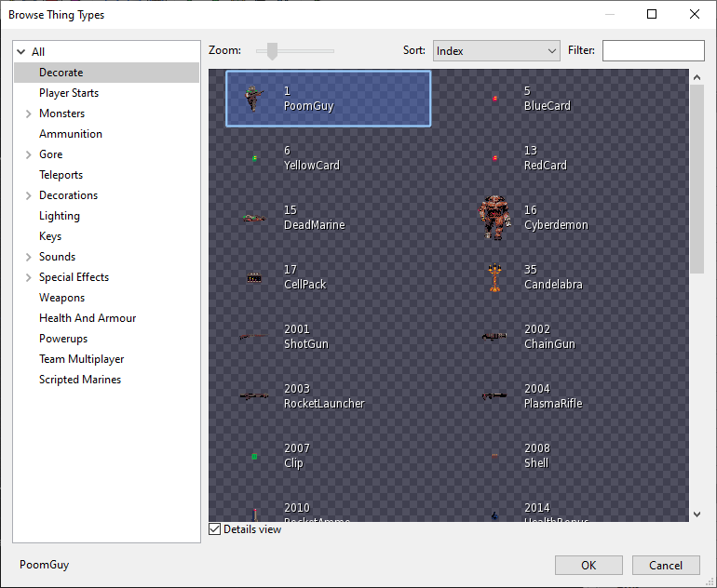Open the Health And Armour category
Viewport: 717px width, 588px height.
pyautogui.click(x=88, y=318)
